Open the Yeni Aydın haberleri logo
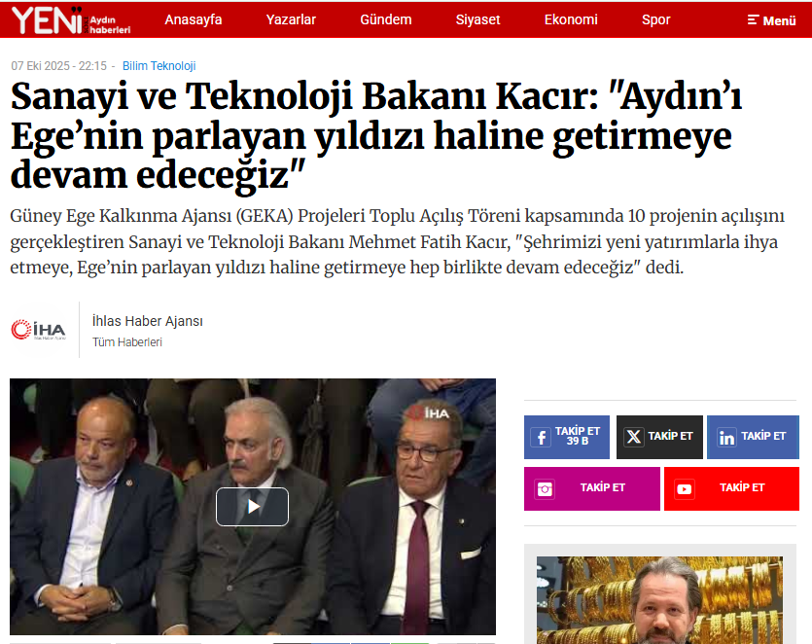Viewport: 812px width, 644px height. tap(71, 20)
